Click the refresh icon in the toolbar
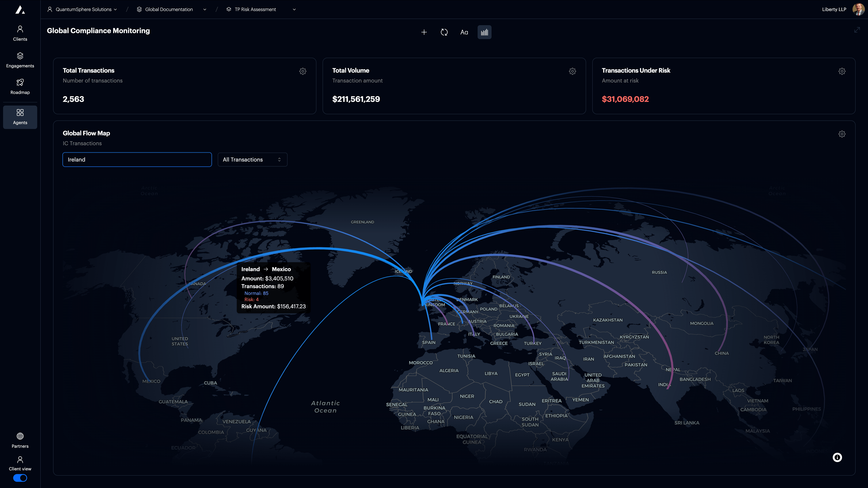868x488 pixels. 444,32
